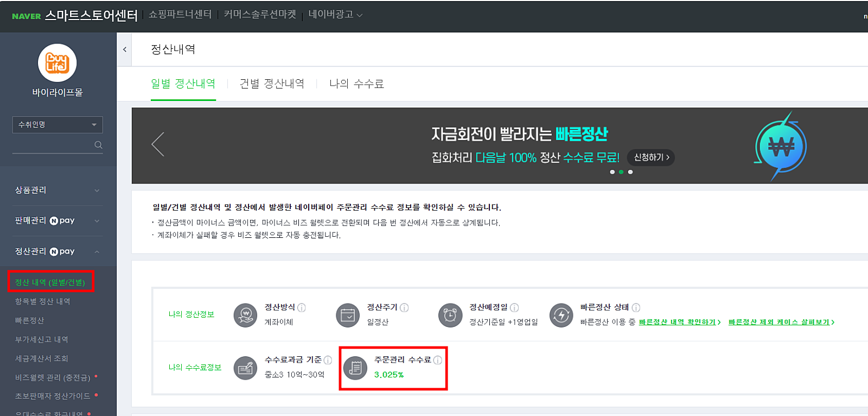Image resolution: width=868 pixels, height=416 pixels.
Task: Open info tooltip next to 수수료과금 기준
Action: point(328,360)
